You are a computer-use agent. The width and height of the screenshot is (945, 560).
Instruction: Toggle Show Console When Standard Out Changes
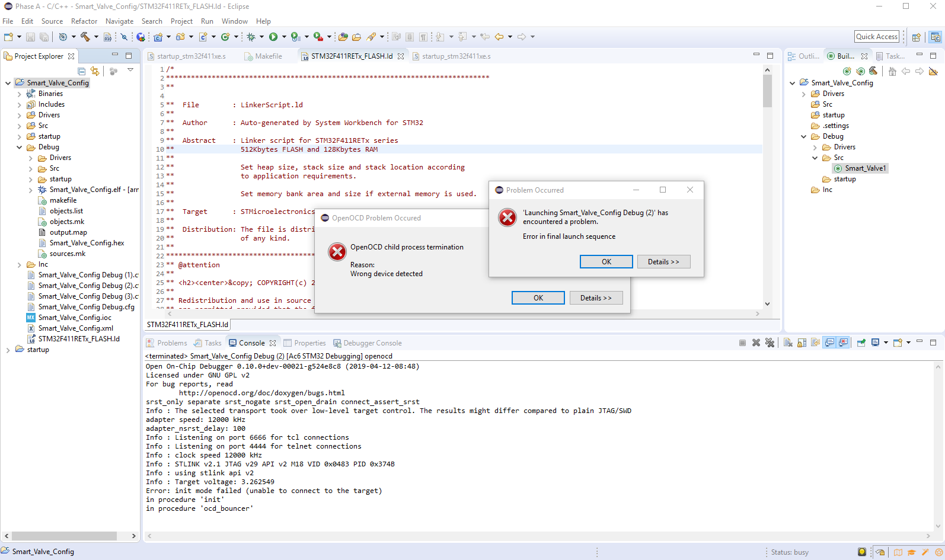[x=829, y=343]
